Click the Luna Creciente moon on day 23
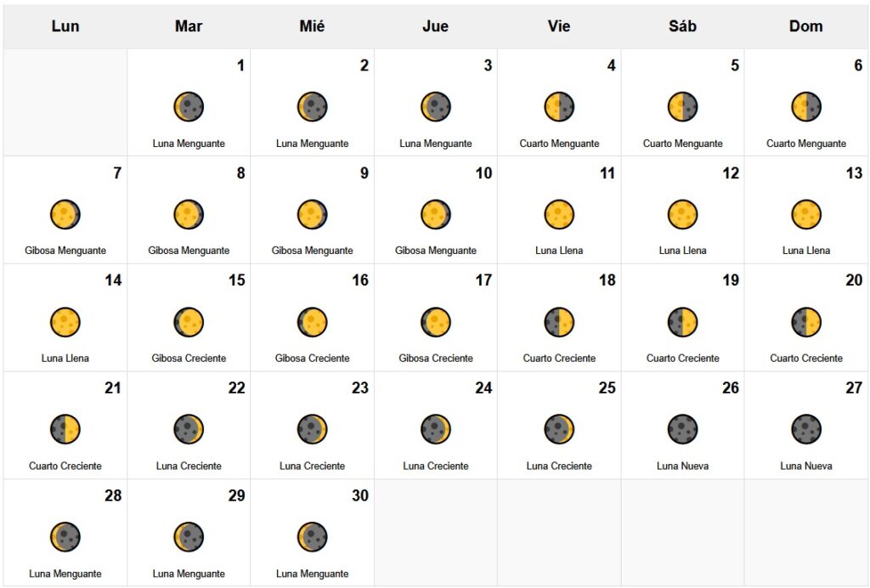Screen dimensions: 870x588 pyautogui.click(x=312, y=429)
